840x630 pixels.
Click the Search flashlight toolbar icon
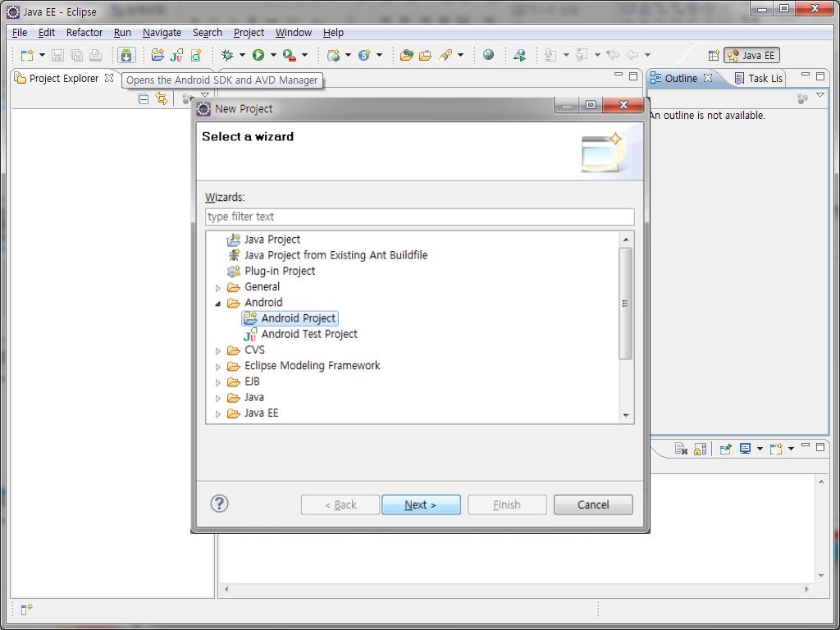point(445,55)
